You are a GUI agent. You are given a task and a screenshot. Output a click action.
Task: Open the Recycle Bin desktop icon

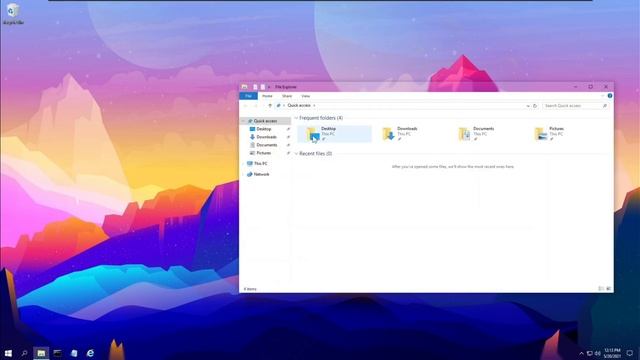13,14
